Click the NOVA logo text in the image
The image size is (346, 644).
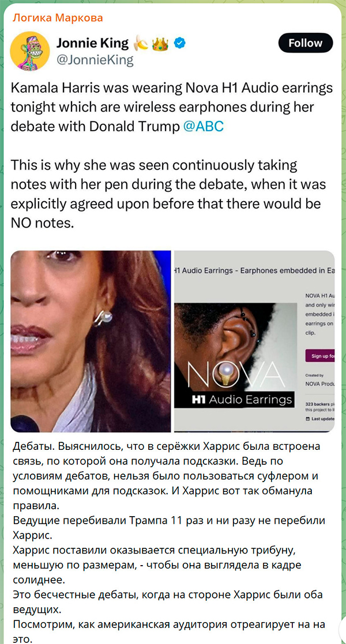tap(233, 374)
